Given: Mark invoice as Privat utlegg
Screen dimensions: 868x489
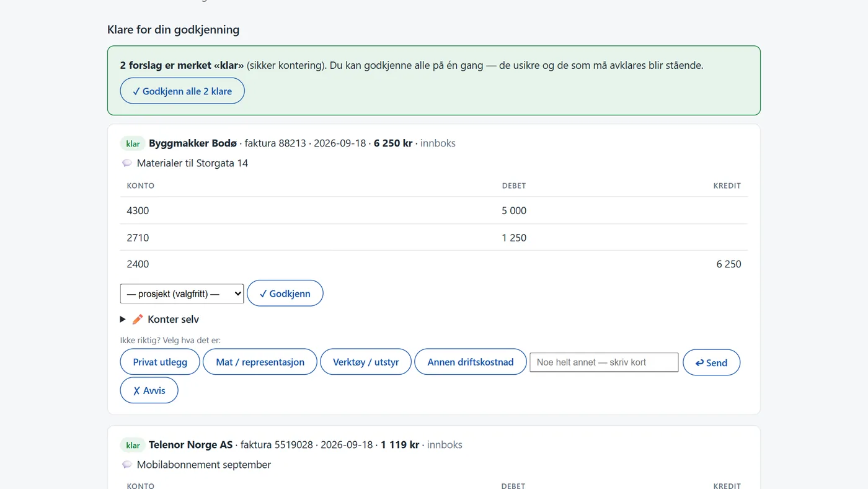Looking at the screenshot, I should tap(160, 362).
